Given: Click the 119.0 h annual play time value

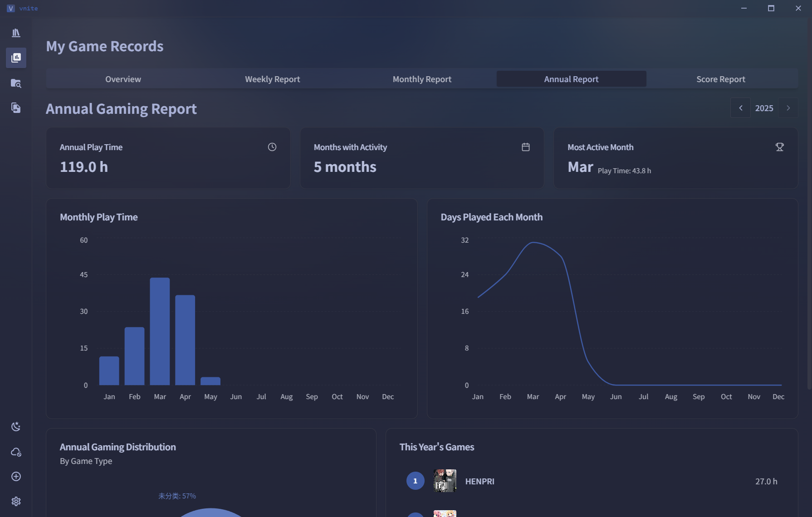Looking at the screenshot, I should (84, 167).
